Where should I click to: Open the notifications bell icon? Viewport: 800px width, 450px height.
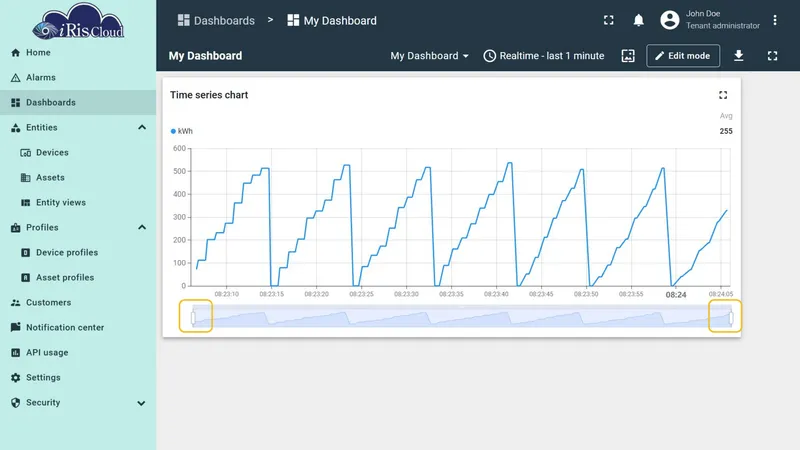638,20
